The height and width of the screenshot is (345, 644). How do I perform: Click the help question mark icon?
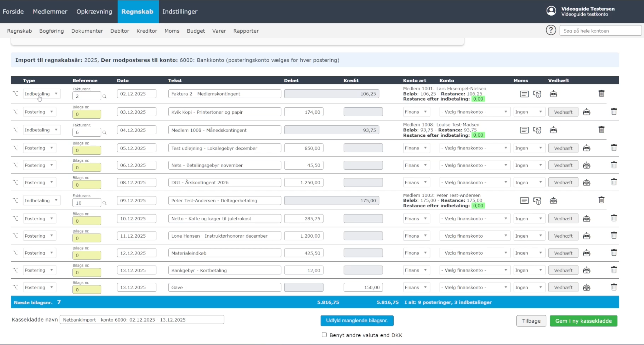coord(551,30)
